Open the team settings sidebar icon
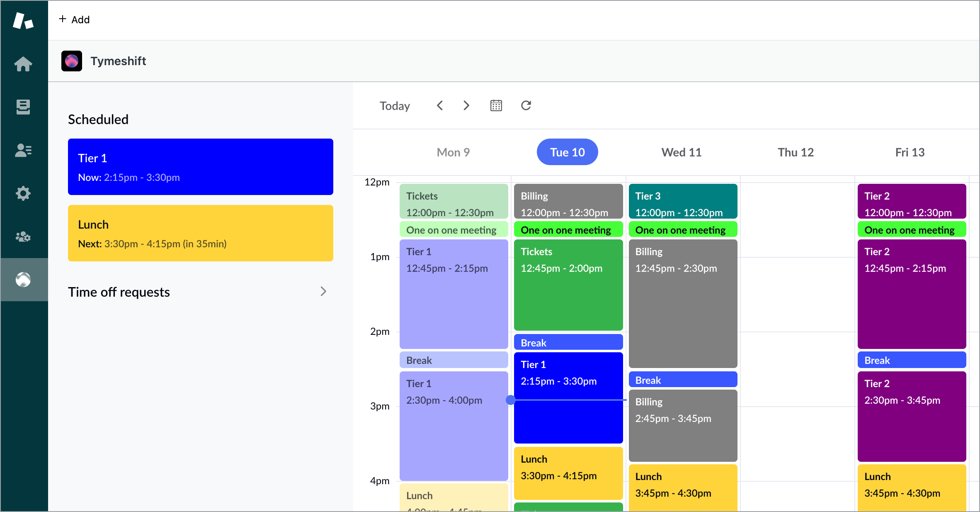 pyautogui.click(x=23, y=236)
